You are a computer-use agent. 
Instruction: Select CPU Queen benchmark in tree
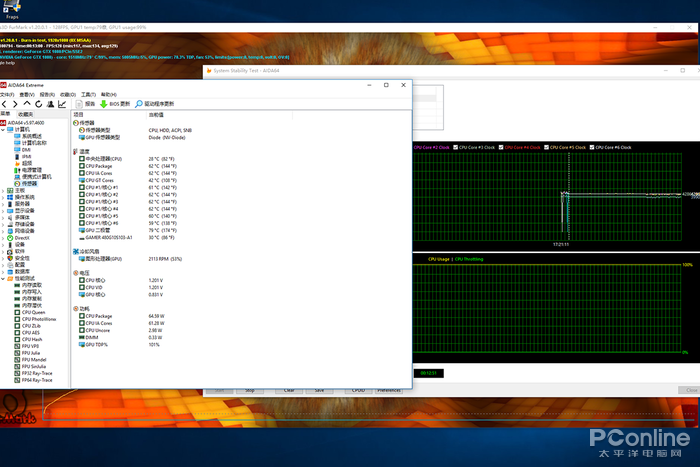click(x=32, y=312)
